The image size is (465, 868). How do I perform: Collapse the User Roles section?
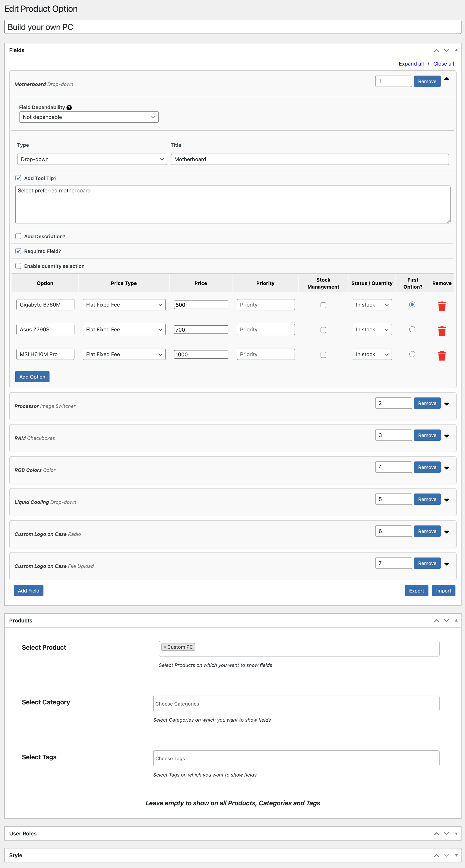coord(456,833)
